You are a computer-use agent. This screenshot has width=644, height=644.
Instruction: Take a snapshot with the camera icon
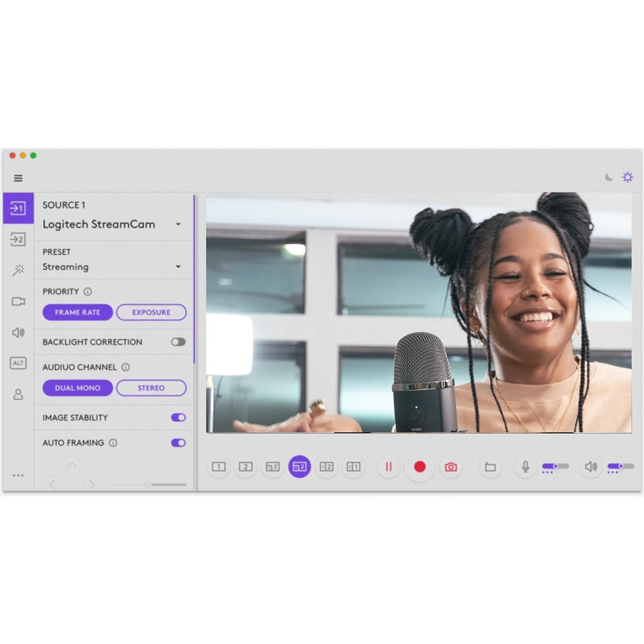point(449,467)
